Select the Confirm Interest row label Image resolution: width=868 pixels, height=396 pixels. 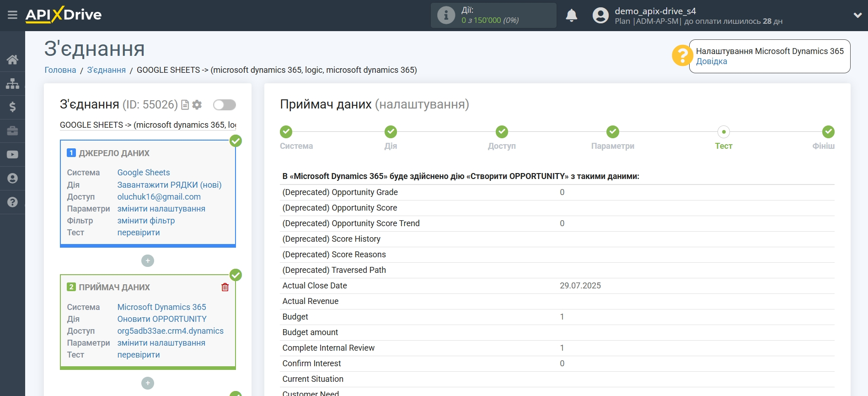(x=311, y=363)
